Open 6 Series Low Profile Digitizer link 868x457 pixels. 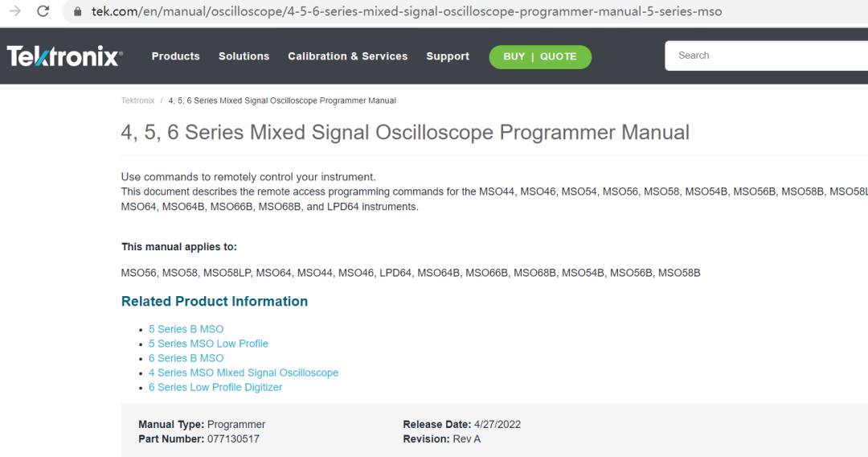point(215,387)
